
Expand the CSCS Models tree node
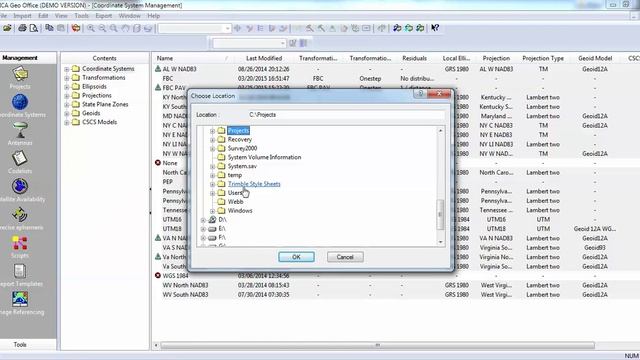(x=67, y=122)
